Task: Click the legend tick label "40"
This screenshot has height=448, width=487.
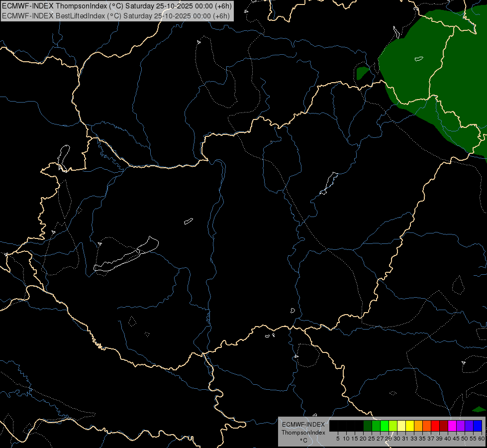Action: pos(448,439)
